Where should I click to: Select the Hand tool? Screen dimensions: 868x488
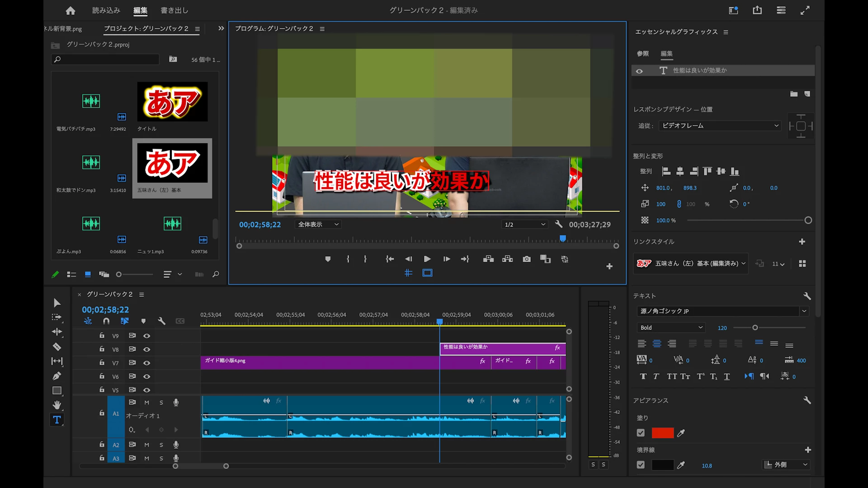click(x=57, y=405)
